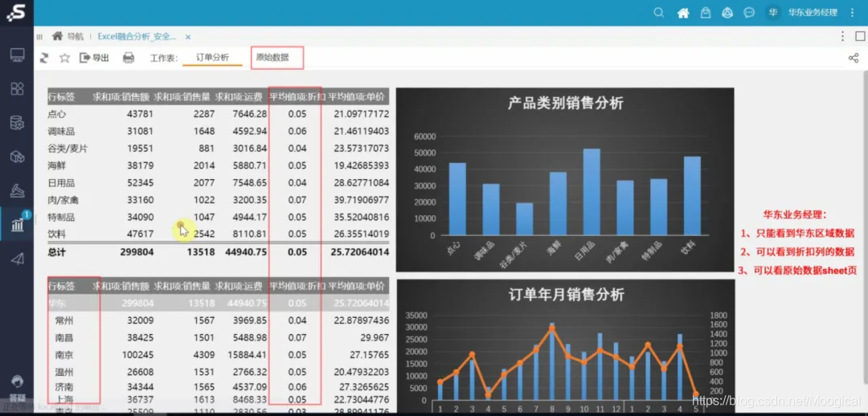The height and width of the screenshot is (416, 868).
Task: Click the 肉/家禽 row label
Action: tap(63, 200)
